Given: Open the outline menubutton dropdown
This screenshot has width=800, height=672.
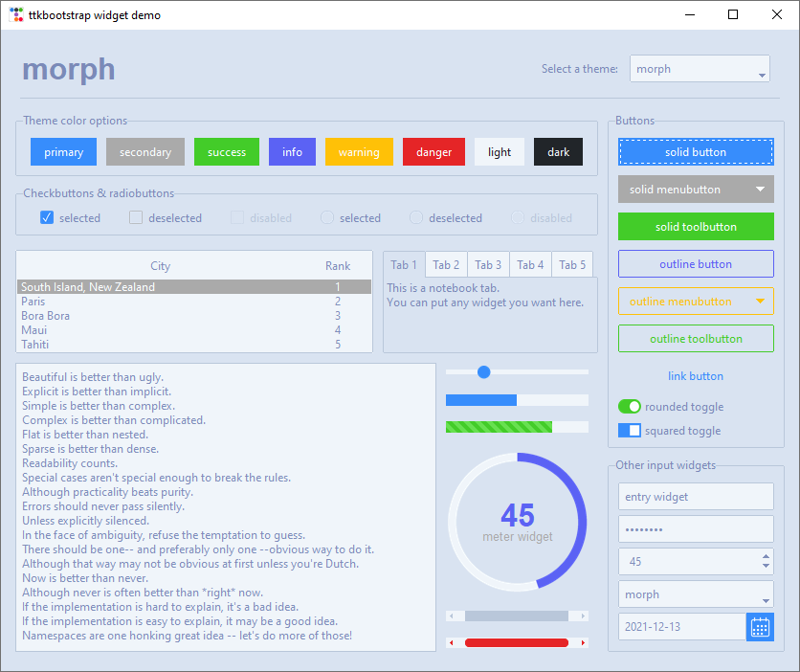Looking at the screenshot, I should click(x=696, y=301).
